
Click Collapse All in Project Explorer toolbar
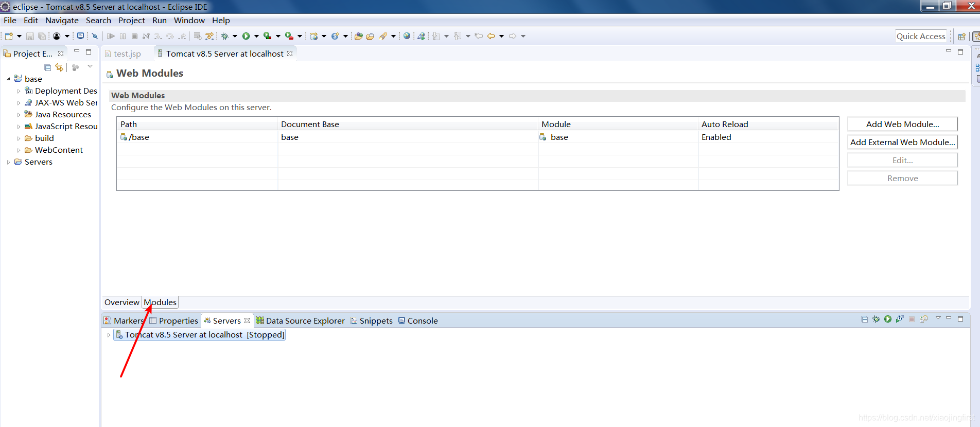click(x=47, y=67)
